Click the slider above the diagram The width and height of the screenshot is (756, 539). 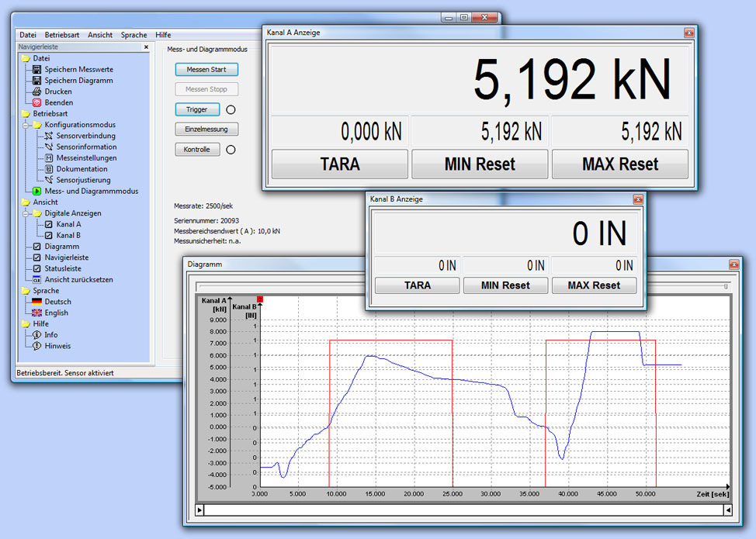click(725, 286)
